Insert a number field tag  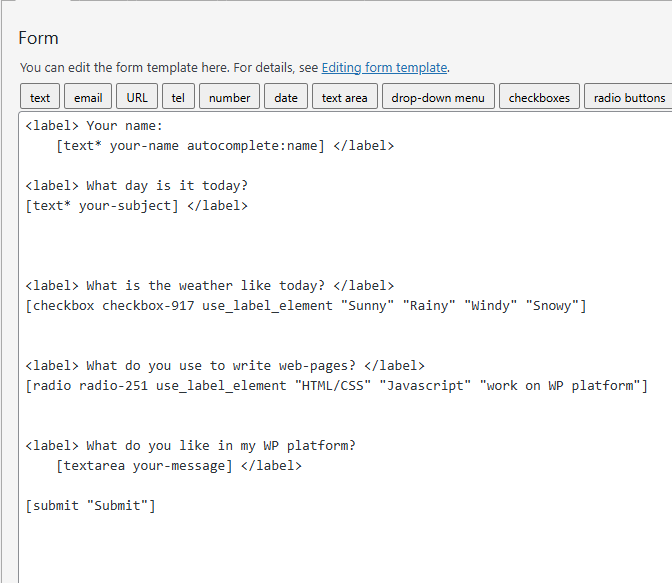pyautogui.click(x=229, y=97)
